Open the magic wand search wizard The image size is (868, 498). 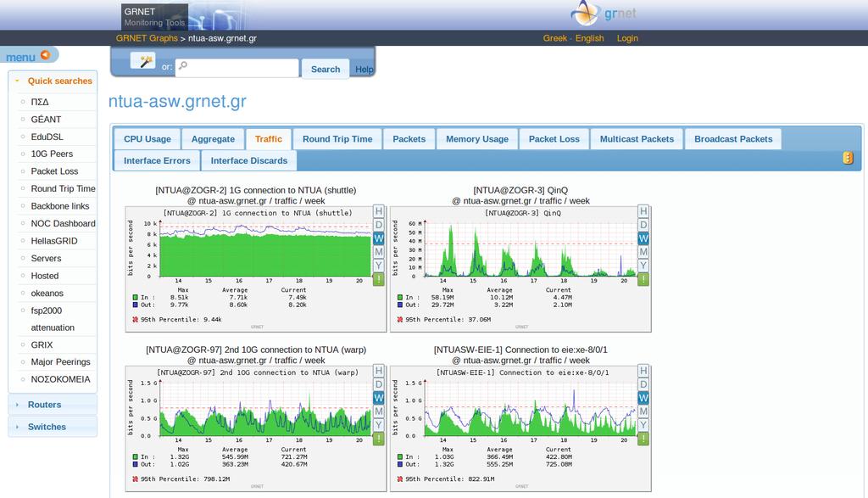[x=142, y=60]
